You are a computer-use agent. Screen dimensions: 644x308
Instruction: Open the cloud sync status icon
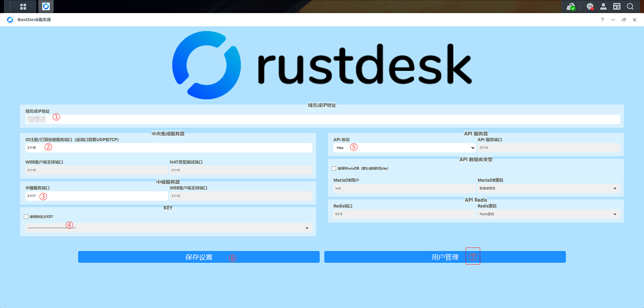point(571,6)
